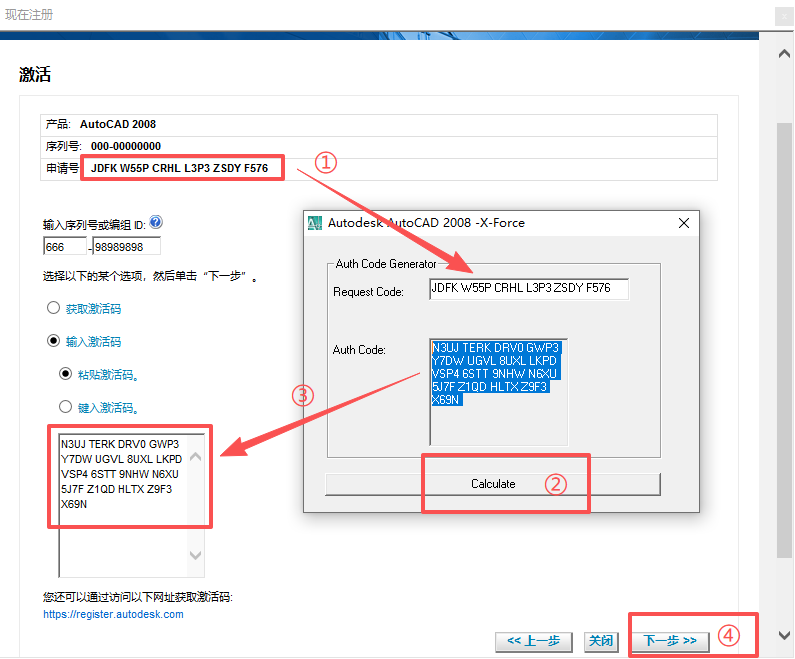Click the serial number prefix field 666
This screenshot has width=795, height=659.
pyautogui.click(x=65, y=246)
